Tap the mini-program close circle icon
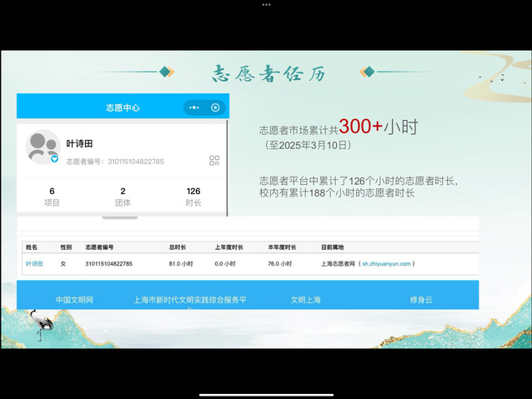The height and width of the screenshot is (399, 532). 215,107
